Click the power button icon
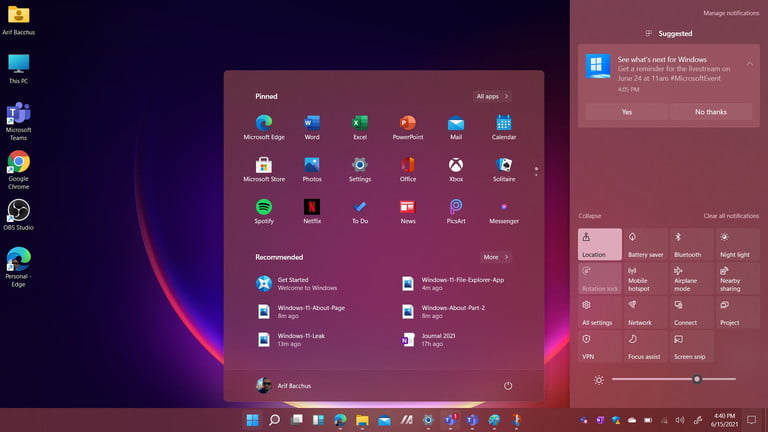Viewport: 768px width, 432px height. 508,386
